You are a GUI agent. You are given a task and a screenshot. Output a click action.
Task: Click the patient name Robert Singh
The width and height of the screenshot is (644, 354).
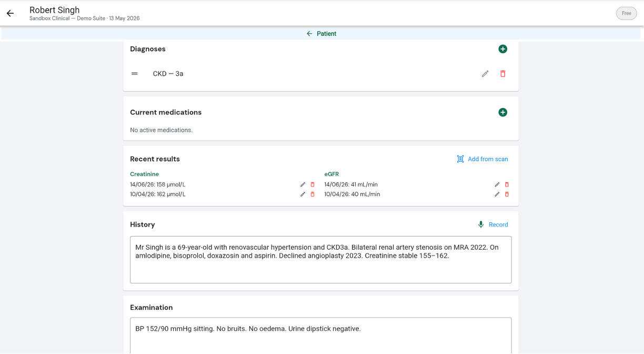click(55, 10)
